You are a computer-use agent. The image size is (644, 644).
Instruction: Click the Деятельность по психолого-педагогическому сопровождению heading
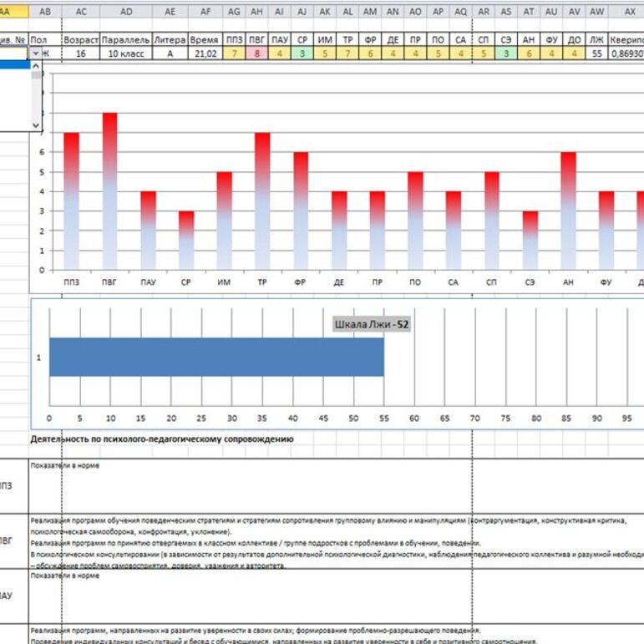[x=161, y=439]
